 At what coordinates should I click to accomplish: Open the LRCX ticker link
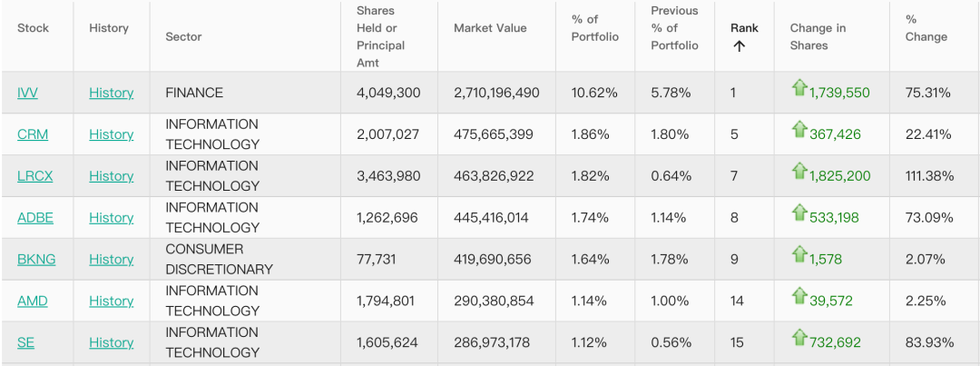click(x=35, y=176)
